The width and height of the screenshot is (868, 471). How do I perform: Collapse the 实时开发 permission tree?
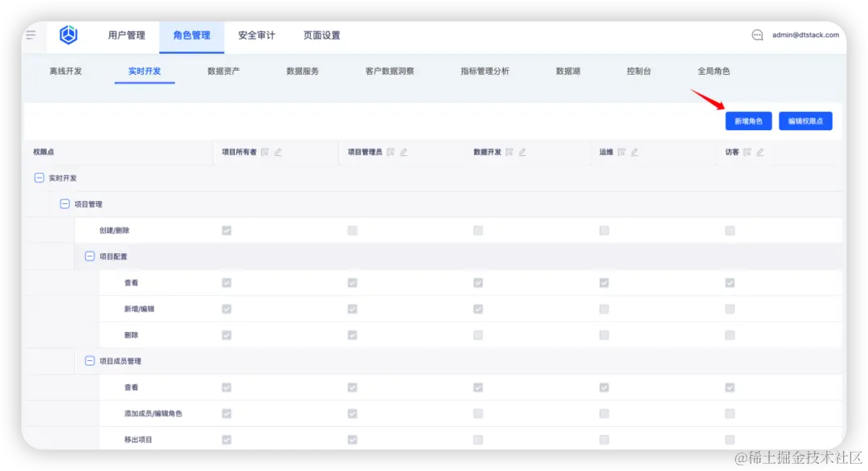pyautogui.click(x=39, y=178)
